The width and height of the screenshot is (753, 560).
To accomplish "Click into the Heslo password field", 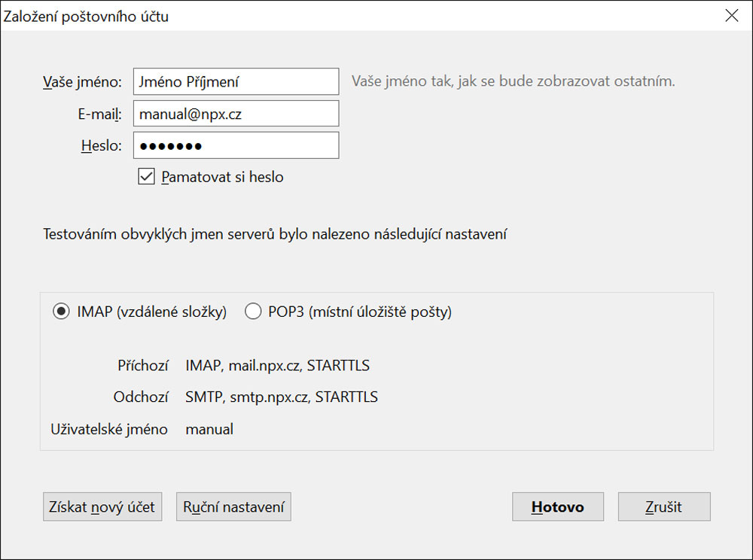I will point(236,145).
